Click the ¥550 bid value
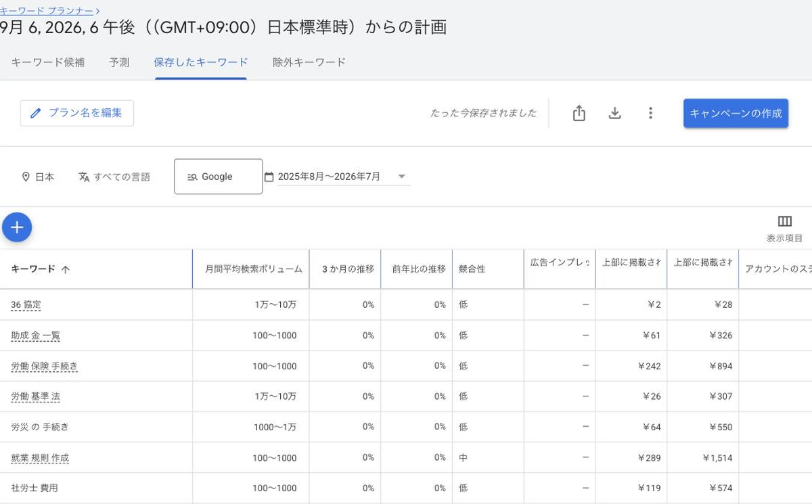Image resolution: width=812 pixels, height=504 pixels. [721, 427]
